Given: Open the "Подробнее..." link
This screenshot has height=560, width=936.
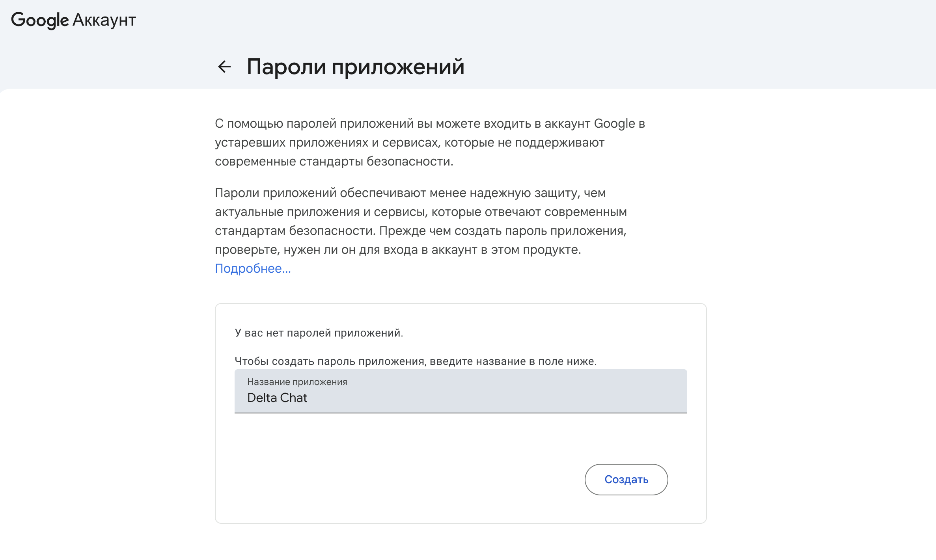Looking at the screenshot, I should pos(253,268).
